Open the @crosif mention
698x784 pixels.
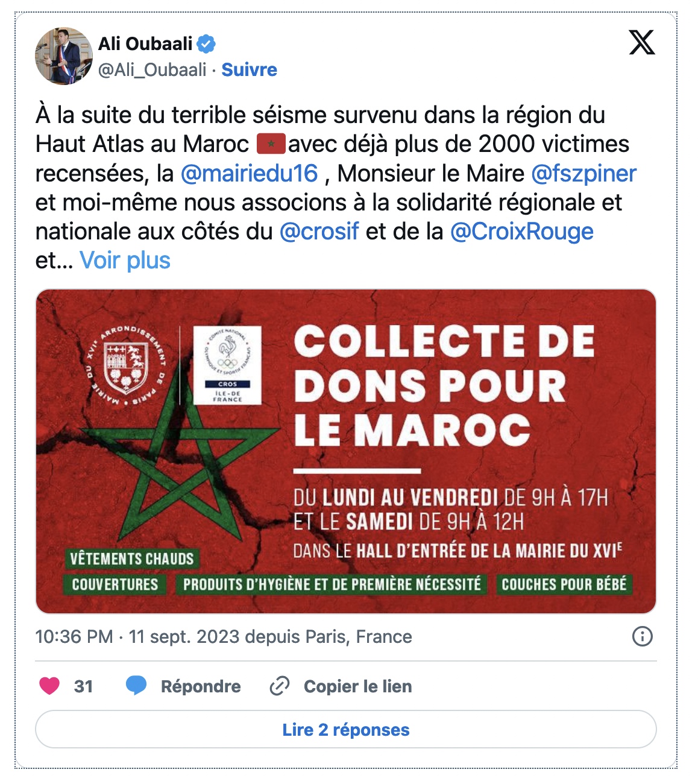(x=319, y=232)
